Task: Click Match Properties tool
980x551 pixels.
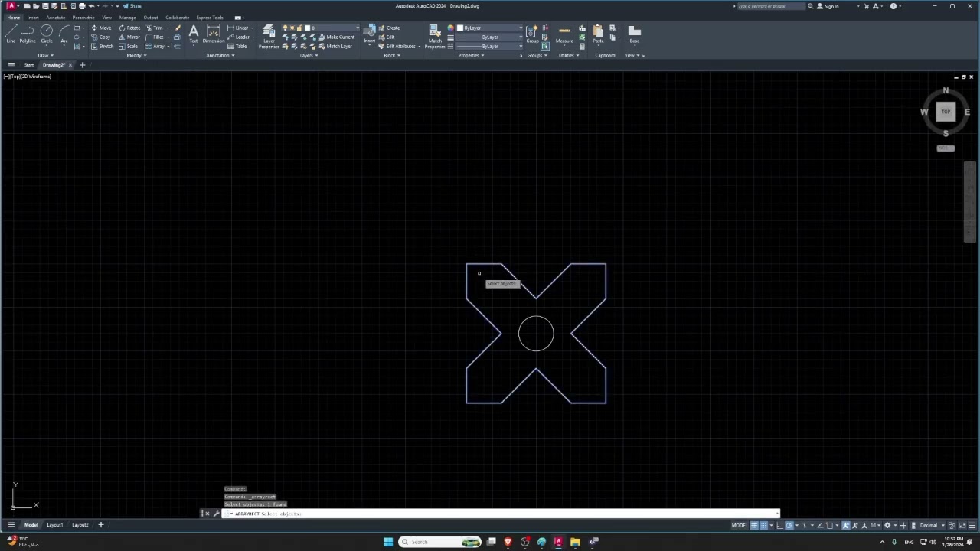Action: tap(435, 37)
